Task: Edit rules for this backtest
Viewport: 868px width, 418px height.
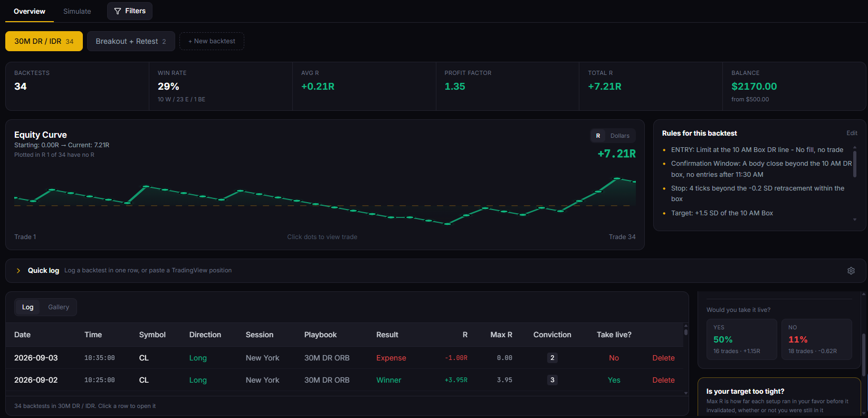Action: 852,133
